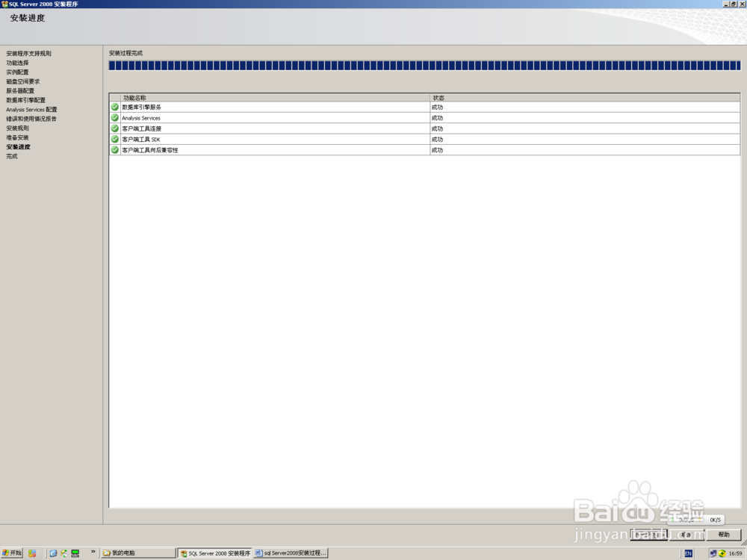Go to 数据库引擎配置 step in sidebar
The height and width of the screenshot is (560, 747).
pos(25,100)
